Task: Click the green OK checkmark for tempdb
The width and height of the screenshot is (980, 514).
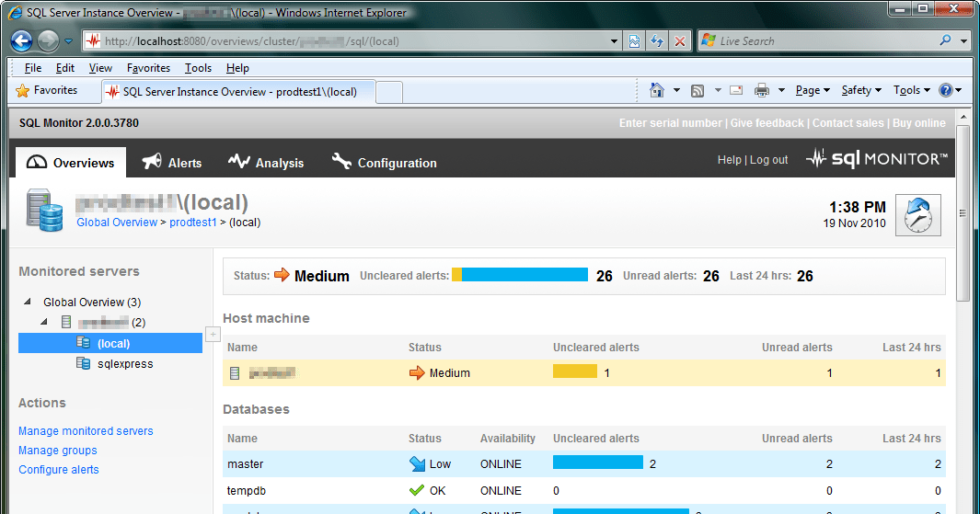Action: (416, 490)
